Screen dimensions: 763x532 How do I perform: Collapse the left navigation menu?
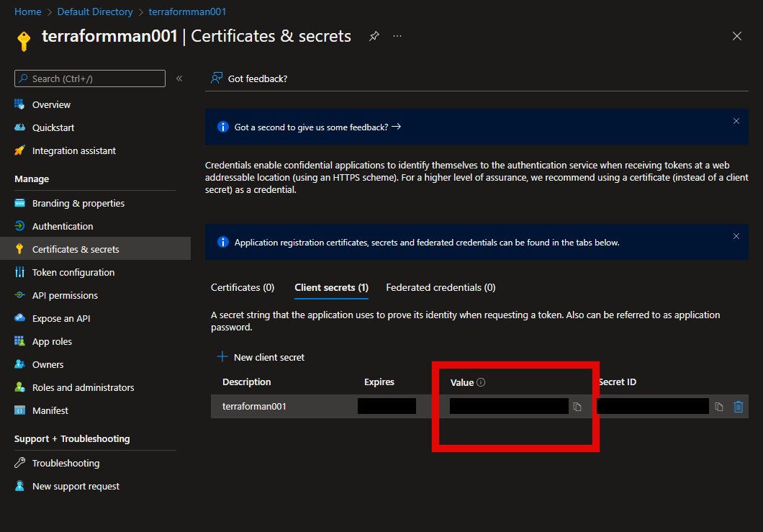coord(179,78)
